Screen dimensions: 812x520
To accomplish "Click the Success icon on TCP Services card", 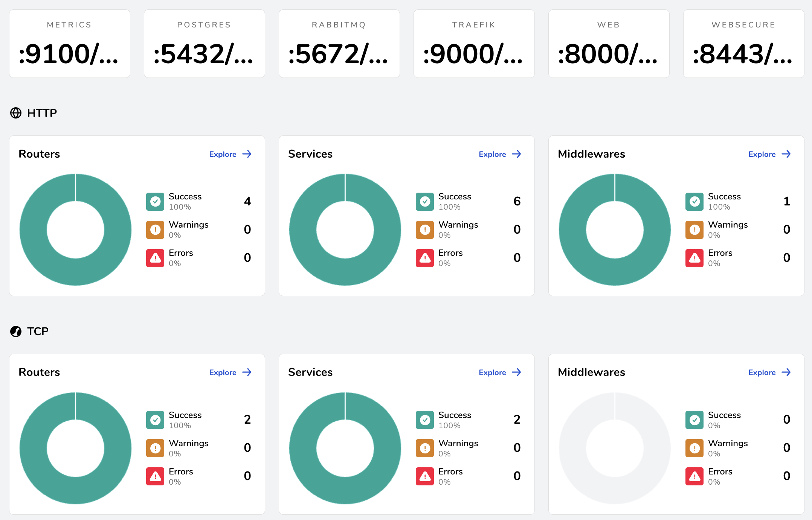I will point(424,420).
